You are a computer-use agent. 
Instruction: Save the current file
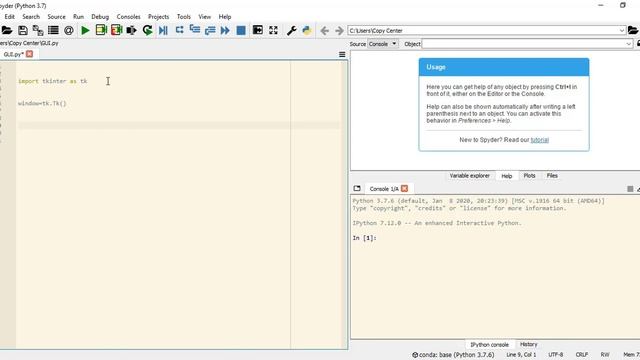[23, 30]
